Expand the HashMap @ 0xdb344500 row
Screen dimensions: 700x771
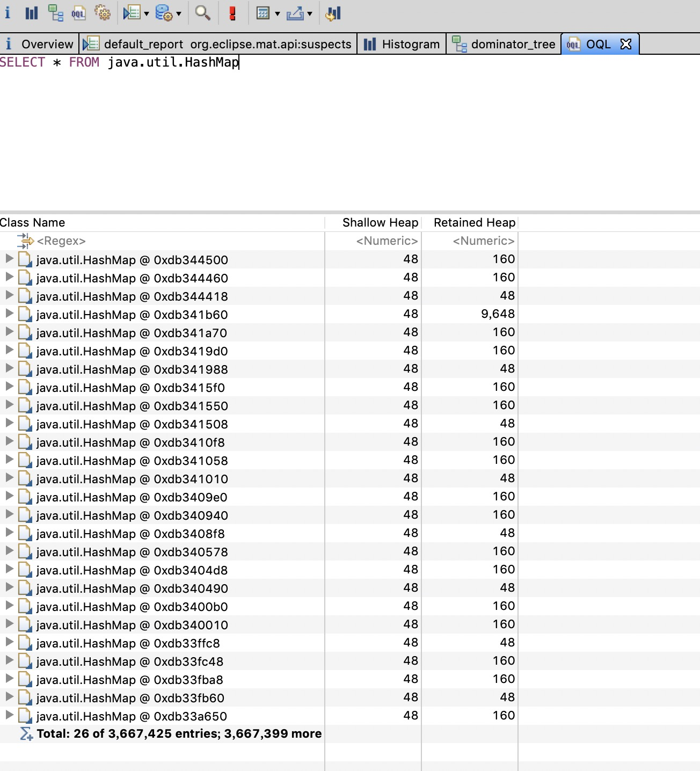[9, 259]
